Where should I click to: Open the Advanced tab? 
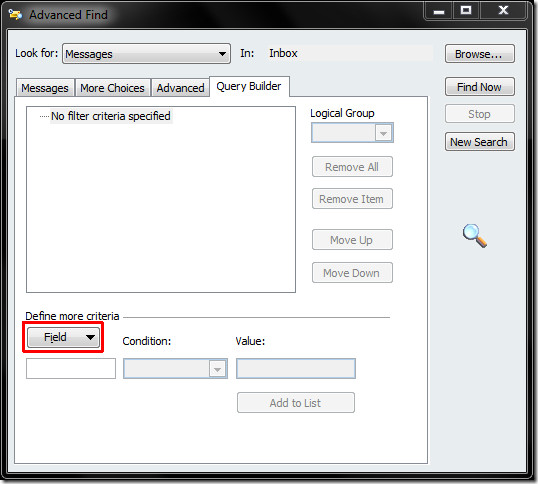click(x=180, y=88)
